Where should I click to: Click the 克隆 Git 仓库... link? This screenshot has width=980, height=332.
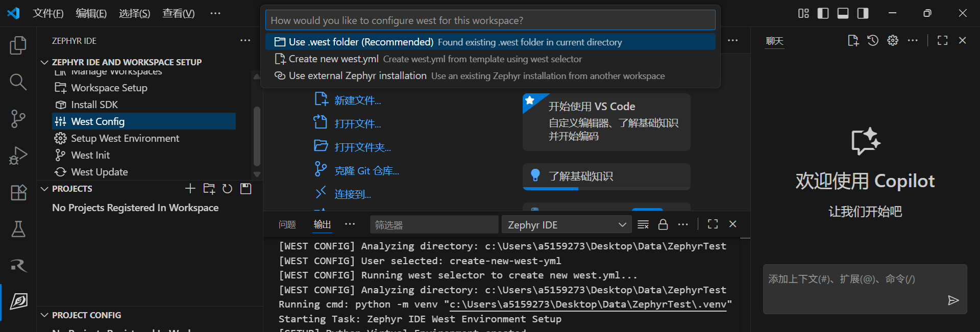366,171
